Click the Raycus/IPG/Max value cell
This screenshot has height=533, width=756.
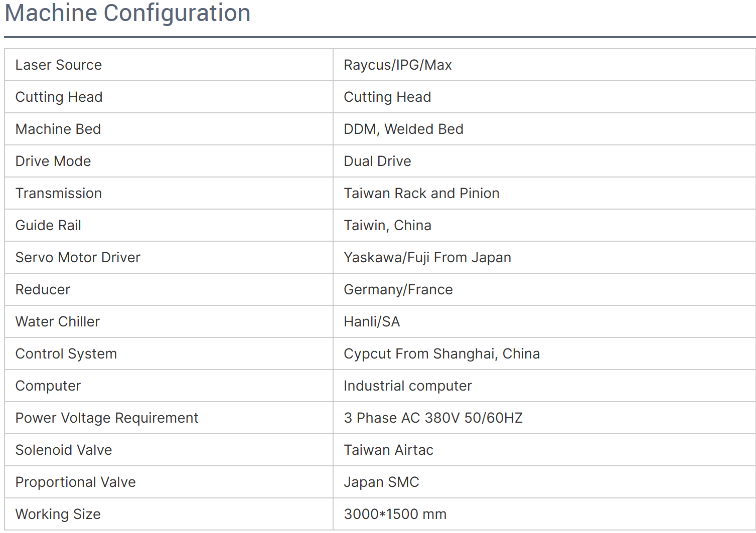544,65
